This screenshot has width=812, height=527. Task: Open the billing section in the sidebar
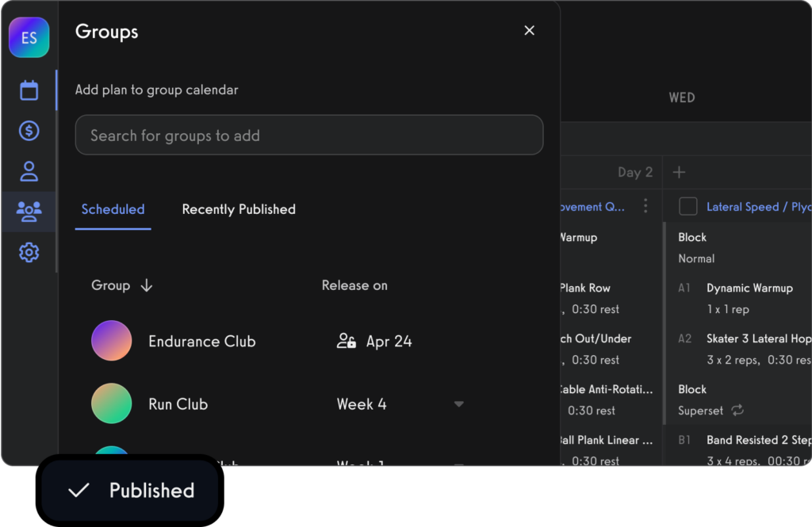coord(29,130)
